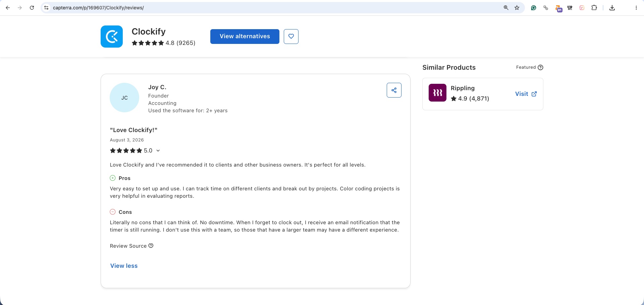Open the Featured info tooltip icon

point(540,67)
